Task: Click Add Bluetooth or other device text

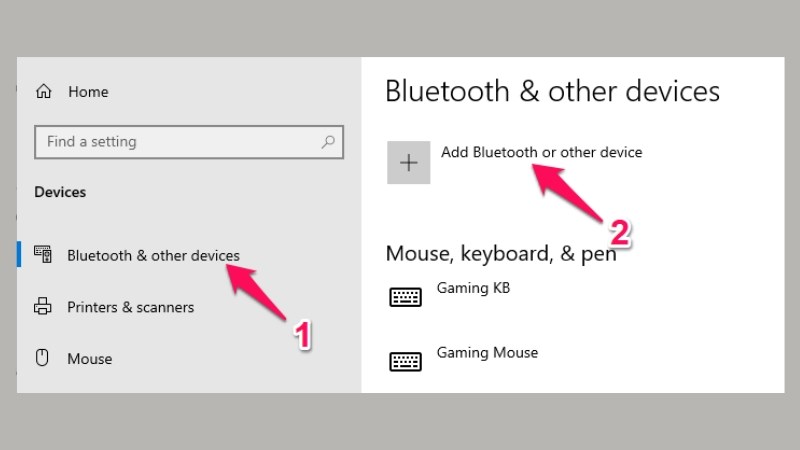Action: pos(541,153)
